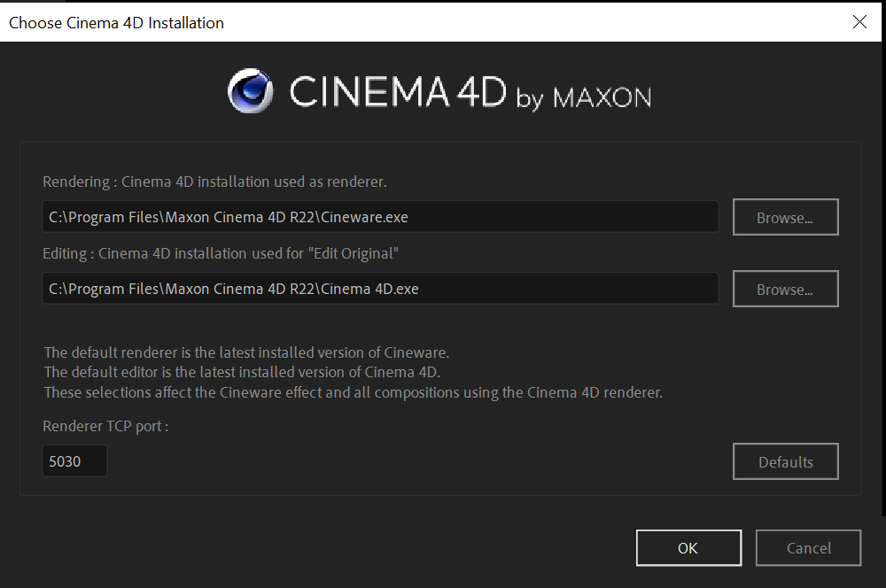Focus the Editing path field containing Cinema 4D.exe

point(380,289)
